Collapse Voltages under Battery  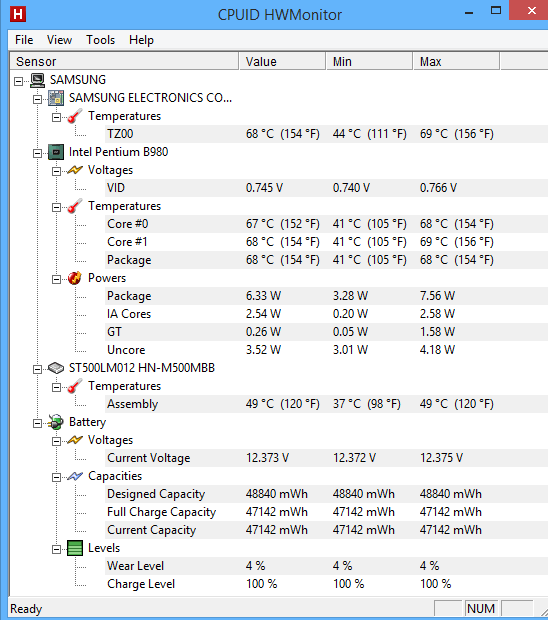pyautogui.click(x=57, y=441)
